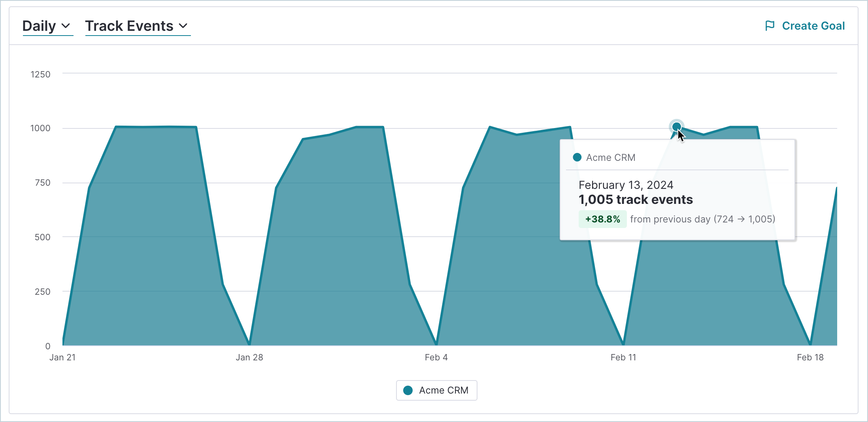Click the Jan 21 x-axis label

(62, 357)
